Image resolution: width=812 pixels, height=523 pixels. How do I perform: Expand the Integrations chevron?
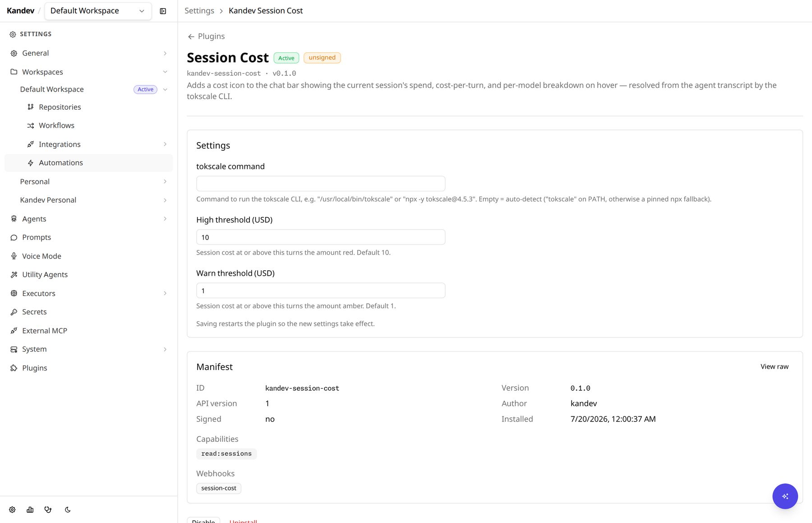click(x=165, y=144)
